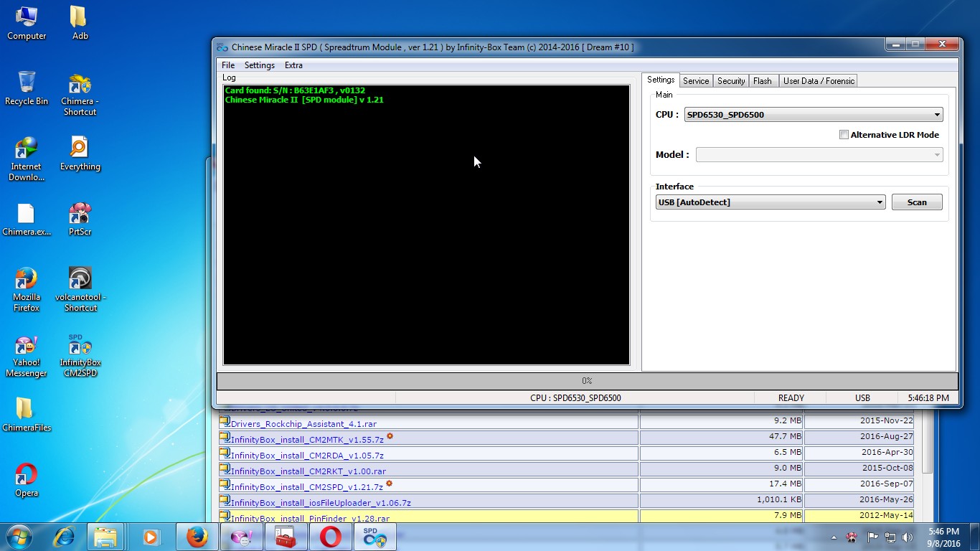
Task: Click the 0% progress bar
Action: 587,381
